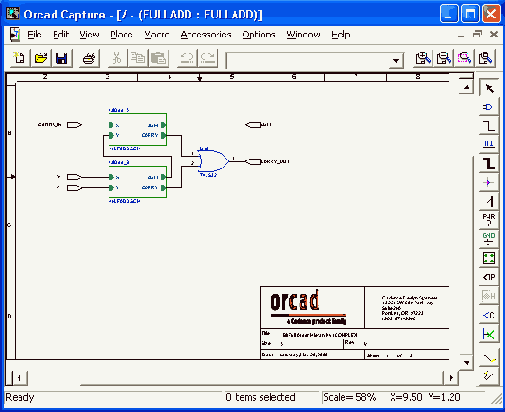Click the Redo arrow icon
Screen dimensions: 505x412
(208, 58)
